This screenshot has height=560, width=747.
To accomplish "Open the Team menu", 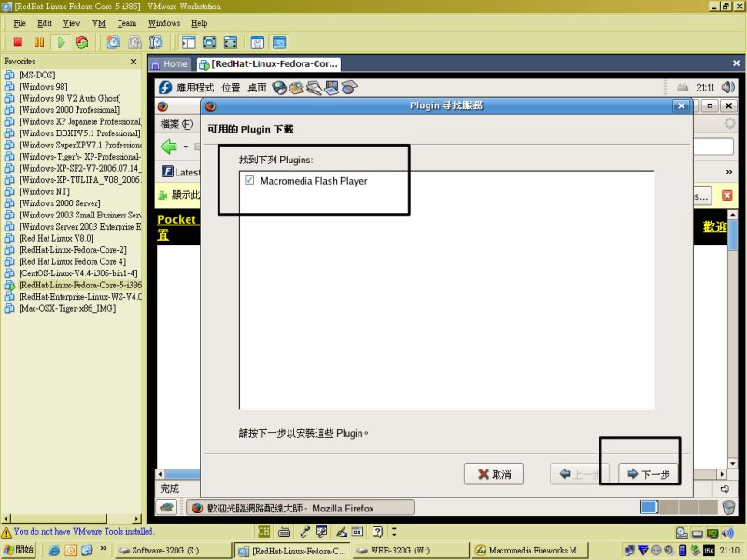I will (x=127, y=23).
